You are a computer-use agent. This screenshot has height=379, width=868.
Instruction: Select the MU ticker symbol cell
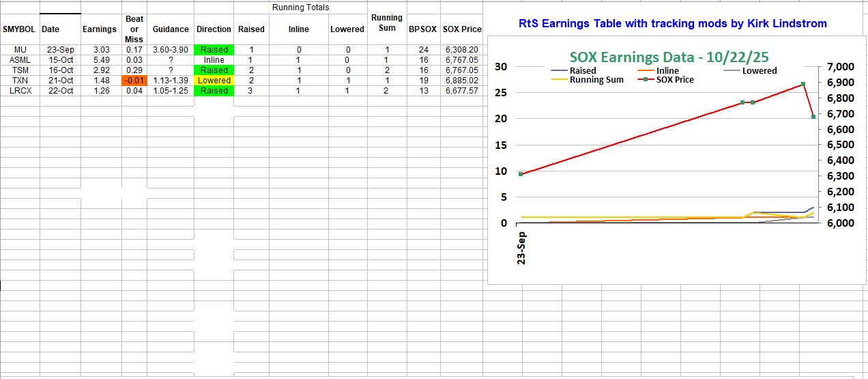click(x=19, y=50)
